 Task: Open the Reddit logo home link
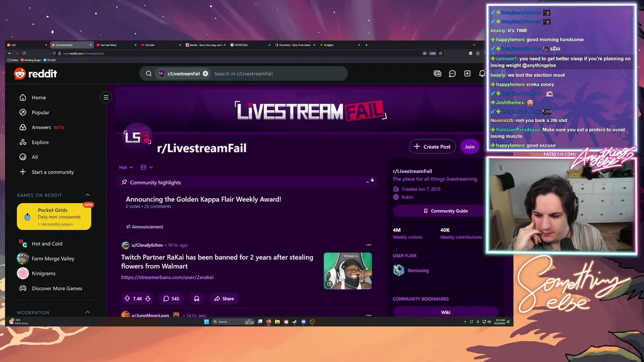[35, 73]
